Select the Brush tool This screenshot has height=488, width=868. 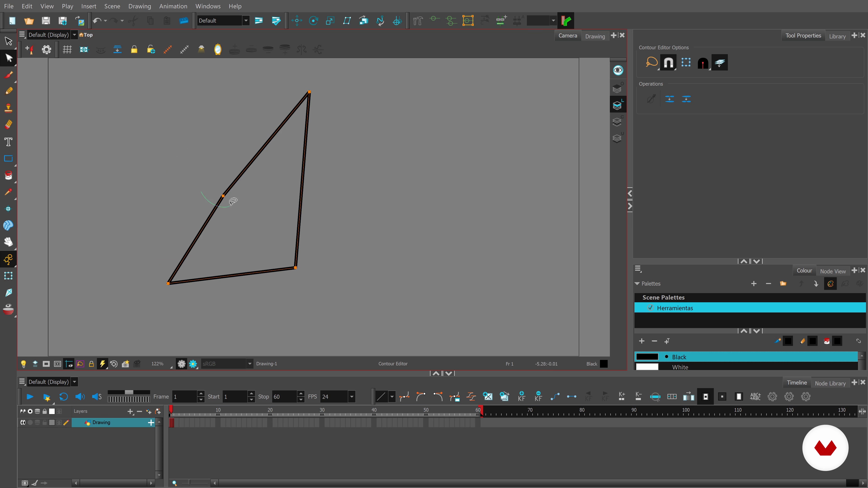[x=8, y=74]
